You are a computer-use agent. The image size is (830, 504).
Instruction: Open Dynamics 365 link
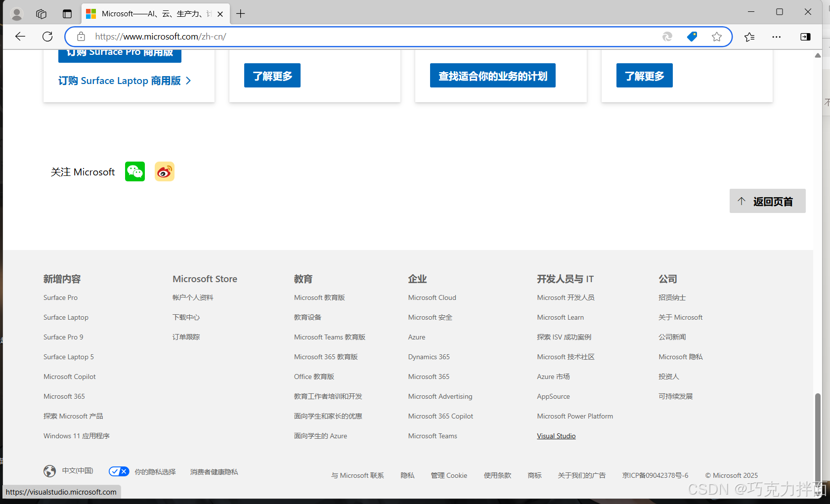pyautogui.click(x=429, y=357)
